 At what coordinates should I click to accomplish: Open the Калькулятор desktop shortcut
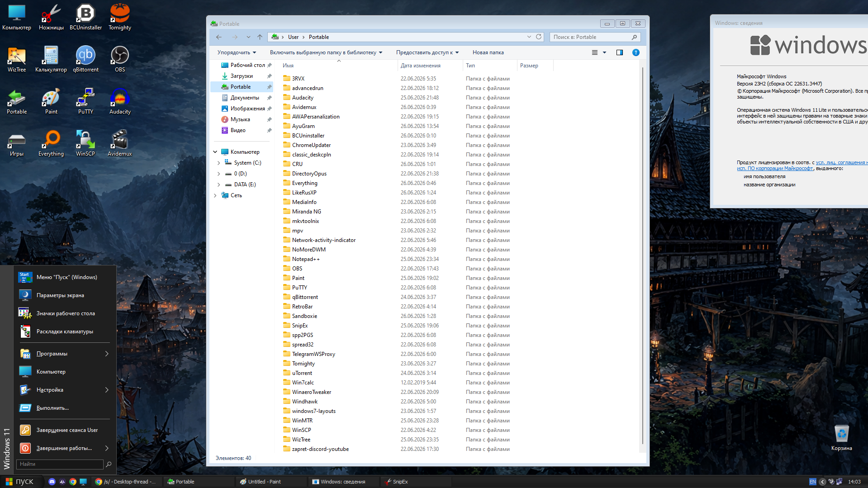click(x=51, y=59)
